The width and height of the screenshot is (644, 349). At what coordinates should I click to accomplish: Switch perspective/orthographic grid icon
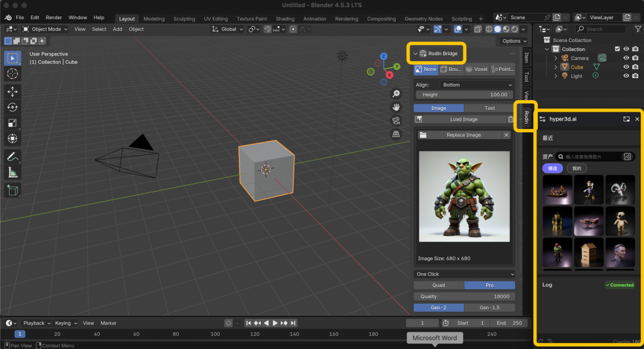pyautogui.click(x=396, y=134)
